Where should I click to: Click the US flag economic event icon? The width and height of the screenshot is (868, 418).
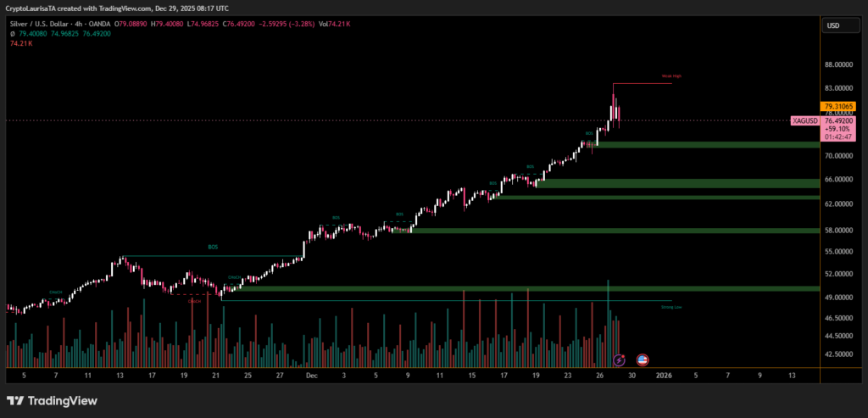pos(643,360)
